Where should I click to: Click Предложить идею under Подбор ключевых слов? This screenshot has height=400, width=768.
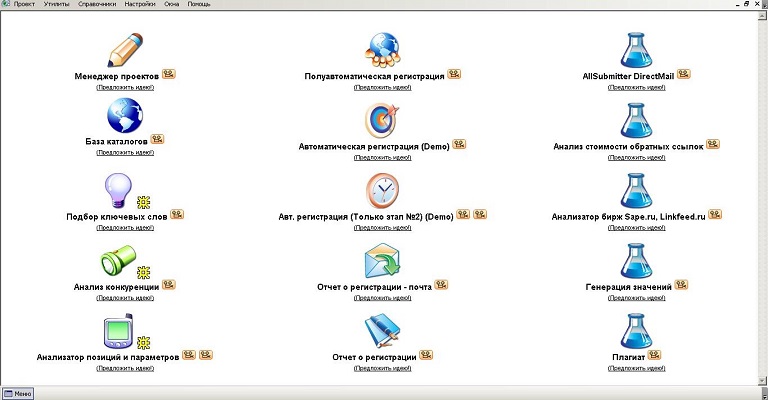pos(125,228)
